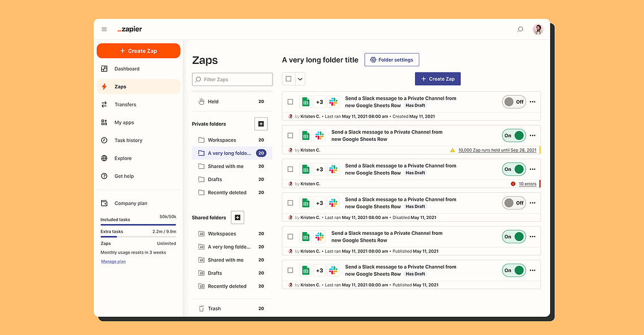The width and height of the screenshot is (644, 335).
Task: Check the box for zap with 10 errors
Action: [x=291, y=169]
